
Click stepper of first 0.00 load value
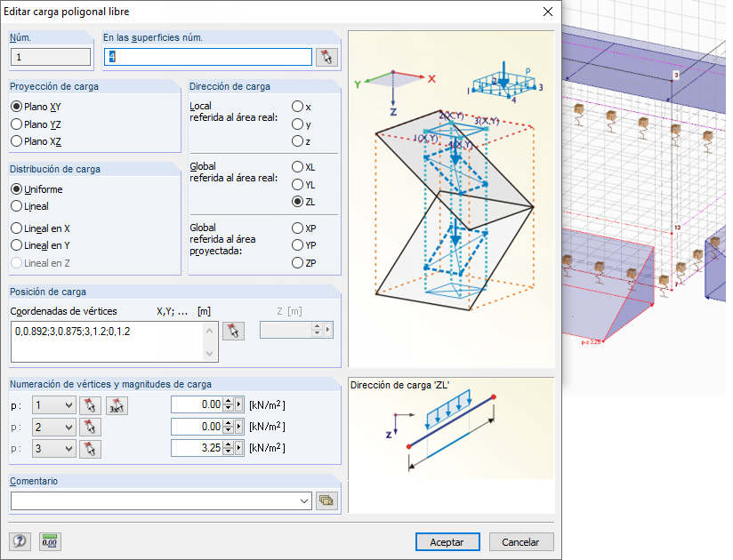click(x=228, y=404)
